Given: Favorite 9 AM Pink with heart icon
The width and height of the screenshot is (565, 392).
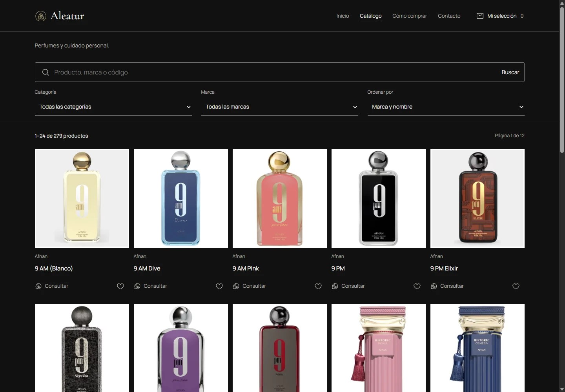Looking at the screenshot, I should [x=318, y=286].
